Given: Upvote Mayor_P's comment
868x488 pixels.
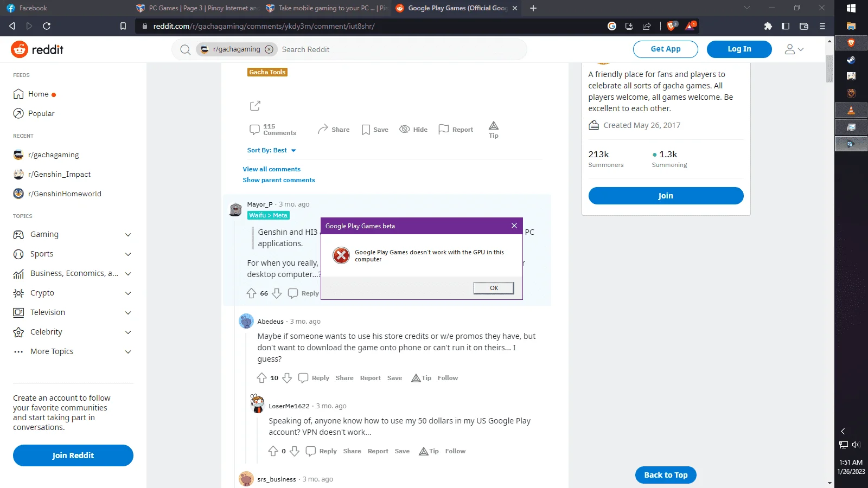Looking at the screenshot, I should point(251,293).
